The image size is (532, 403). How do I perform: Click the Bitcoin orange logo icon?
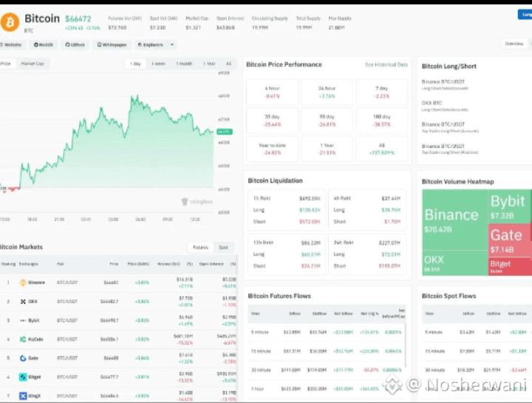(x=10, y=22)
